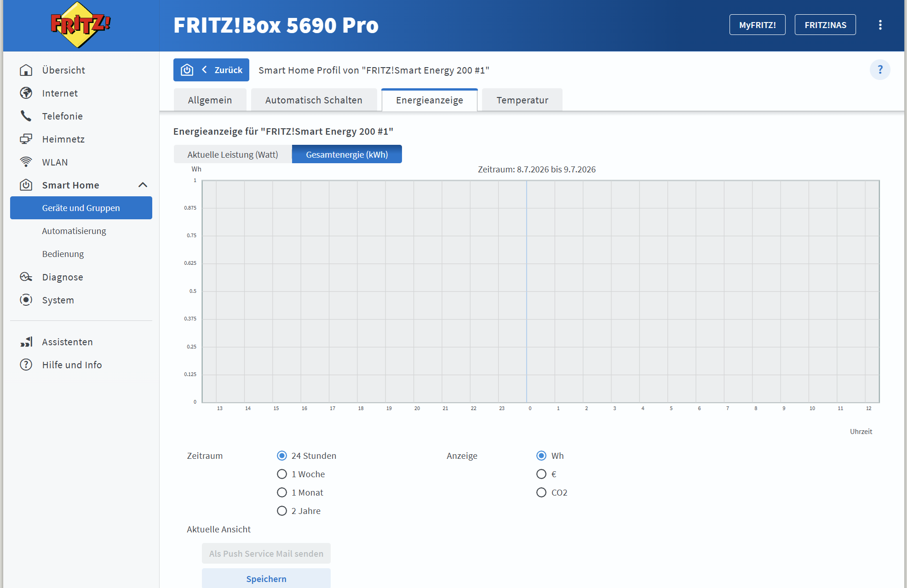Switch to the Allgemein tab
Viewport: 907px width, 588px height.
point(210,100)
